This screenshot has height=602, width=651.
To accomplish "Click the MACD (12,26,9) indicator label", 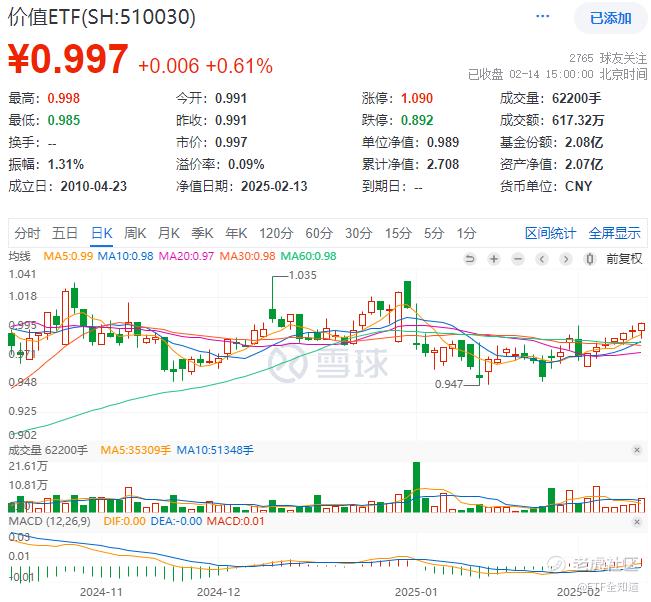I will click(x=49, y=521).
